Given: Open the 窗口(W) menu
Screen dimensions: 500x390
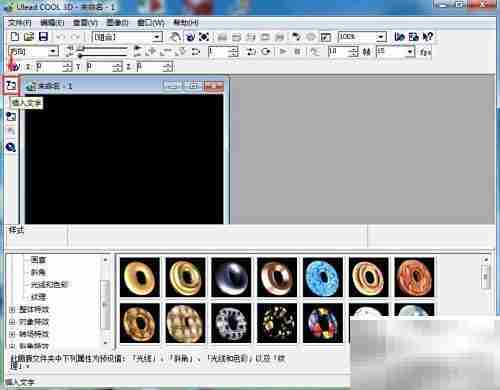Looking at the screenshot, I should click(x=151, y=23).
